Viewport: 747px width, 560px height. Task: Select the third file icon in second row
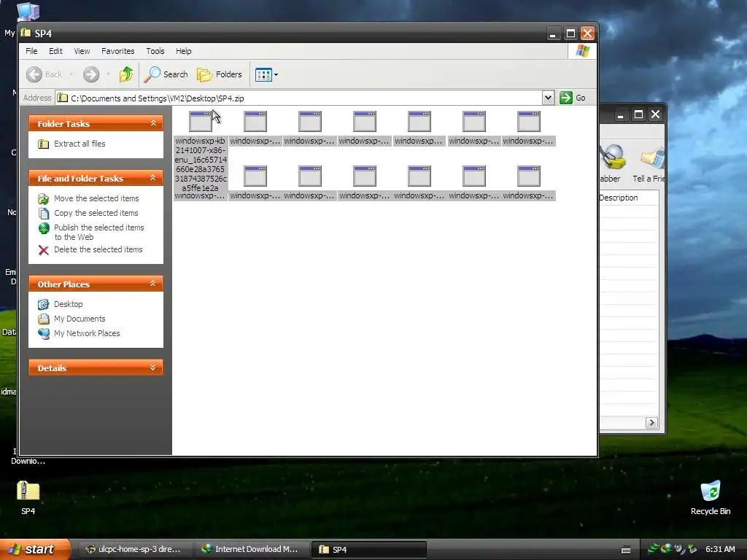(x=309, y=176)
